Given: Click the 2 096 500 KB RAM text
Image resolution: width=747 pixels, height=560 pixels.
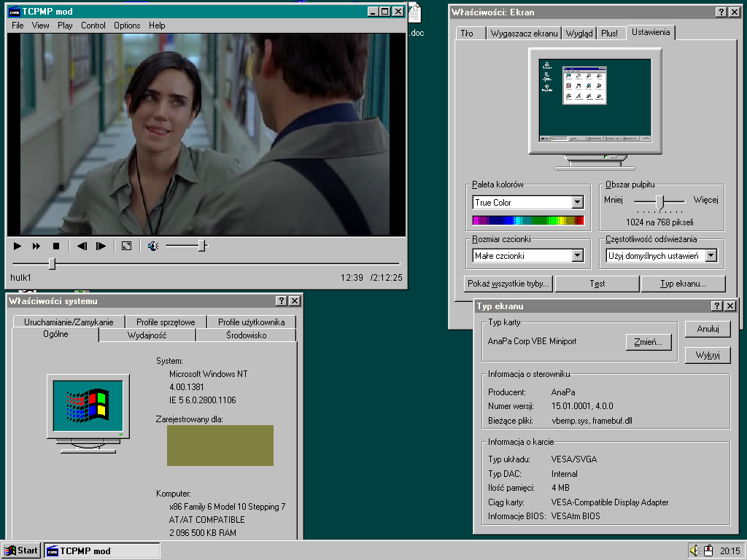Looking at the screenshot, I should click(x=203, y=533).
